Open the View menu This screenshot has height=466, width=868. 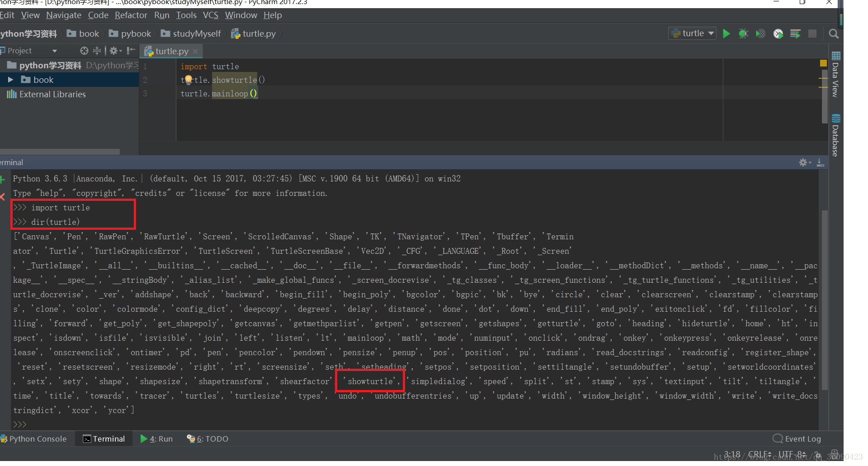[30, 15]
